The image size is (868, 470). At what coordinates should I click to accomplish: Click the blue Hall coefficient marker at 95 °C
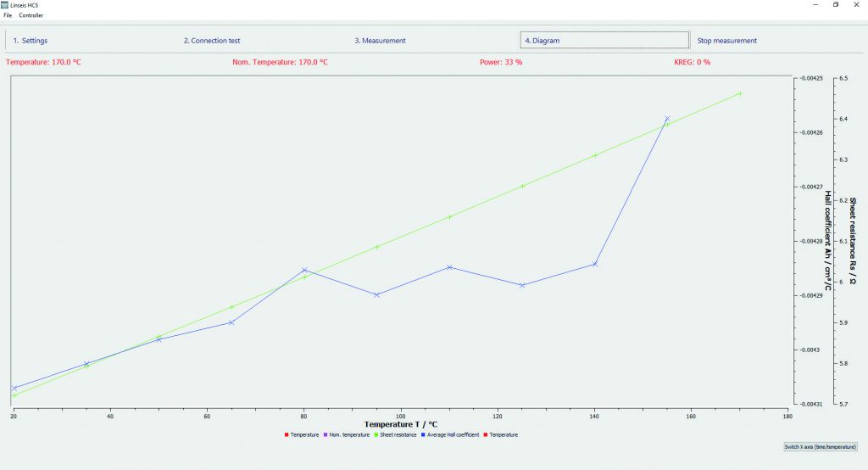376,294
